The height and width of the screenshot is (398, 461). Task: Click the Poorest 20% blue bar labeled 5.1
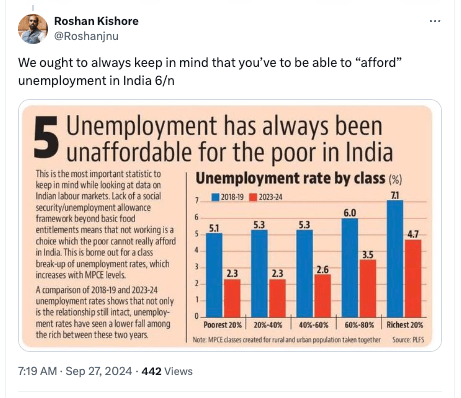[214, 275]
